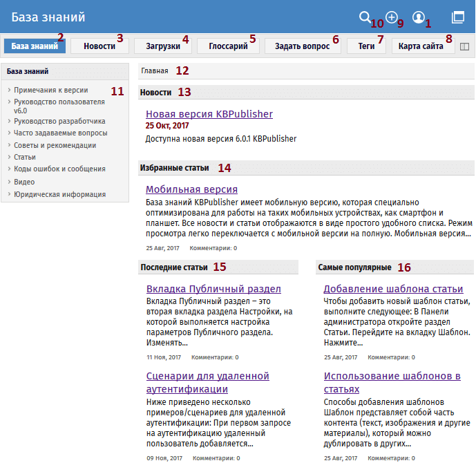This screenshot has height=463, width=476.
Task: Select the «База знаний» menu tab
Action: 35,46
